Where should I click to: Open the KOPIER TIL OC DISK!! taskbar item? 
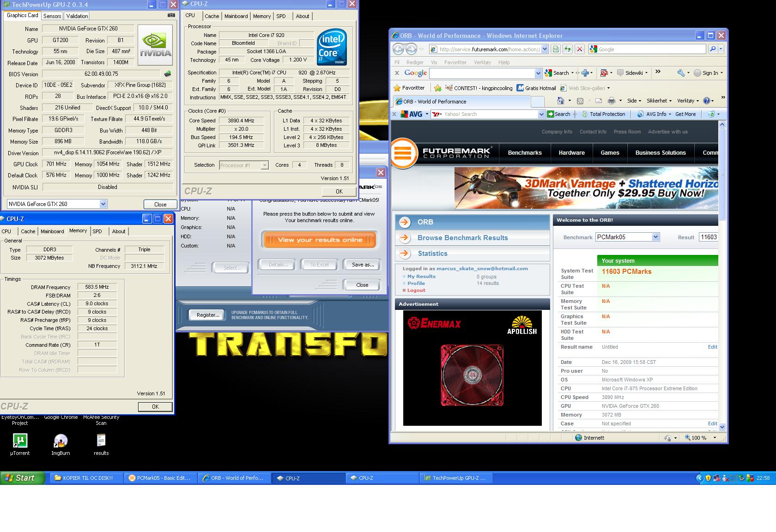[x=85, y=478]
